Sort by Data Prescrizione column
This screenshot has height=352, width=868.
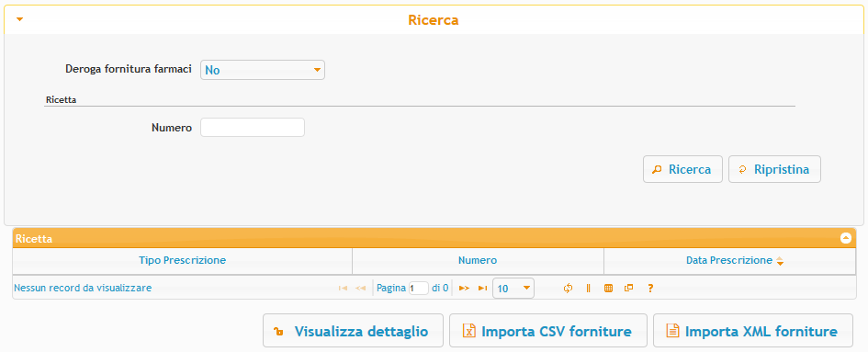point(729,260)
